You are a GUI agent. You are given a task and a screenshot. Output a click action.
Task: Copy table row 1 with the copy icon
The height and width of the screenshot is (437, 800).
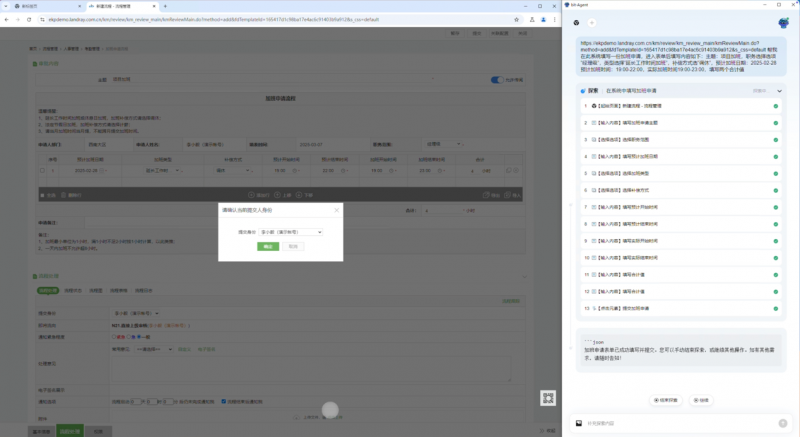click(x=509, y=170)
